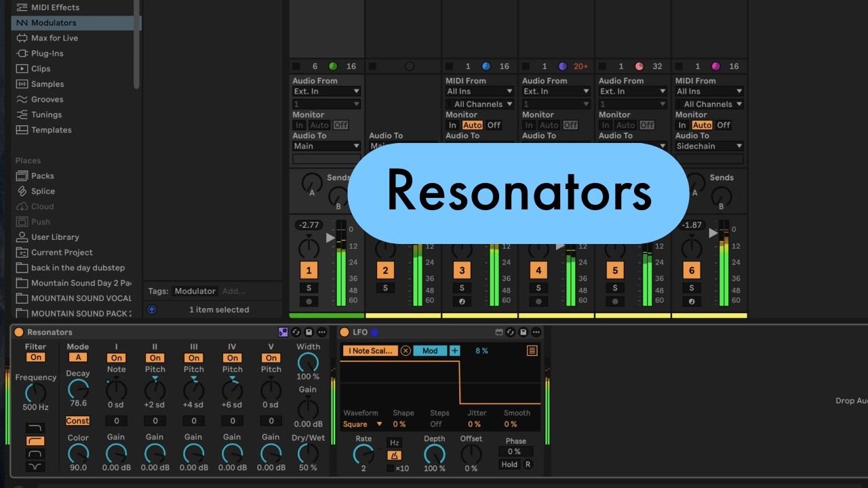Open Mountain Sound Day 2 folder
The height and width of the screenshot is (488, 868).
74,283
